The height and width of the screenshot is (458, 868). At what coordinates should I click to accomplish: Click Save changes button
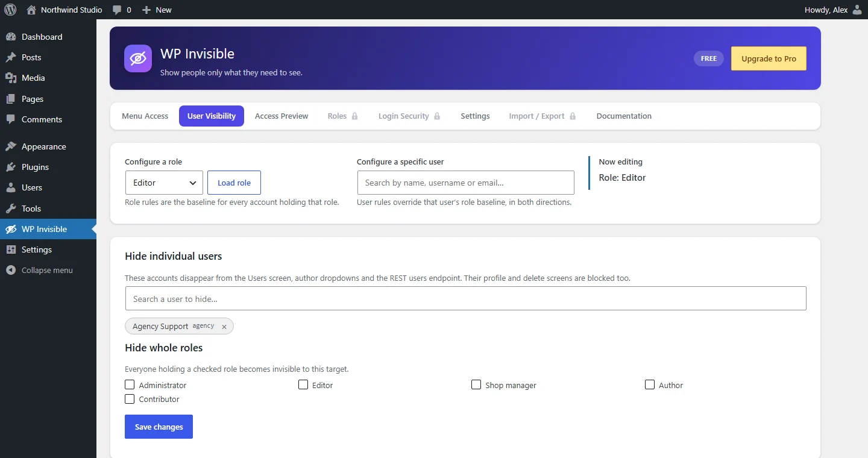pos(159,427)
